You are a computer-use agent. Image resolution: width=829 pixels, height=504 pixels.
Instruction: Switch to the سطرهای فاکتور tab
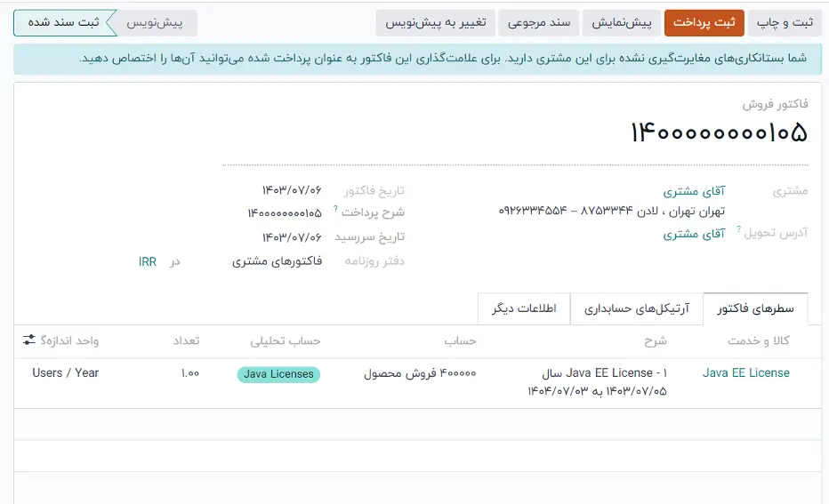[x=755, y=308]
